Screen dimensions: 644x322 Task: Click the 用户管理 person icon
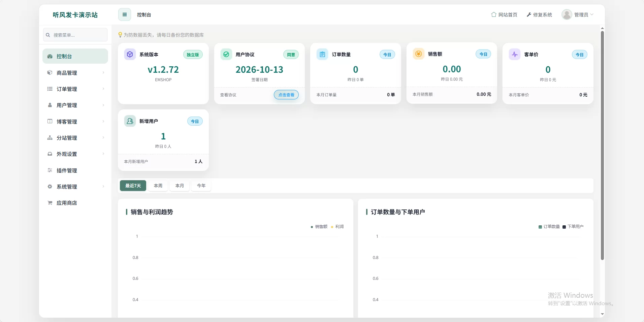50,105
